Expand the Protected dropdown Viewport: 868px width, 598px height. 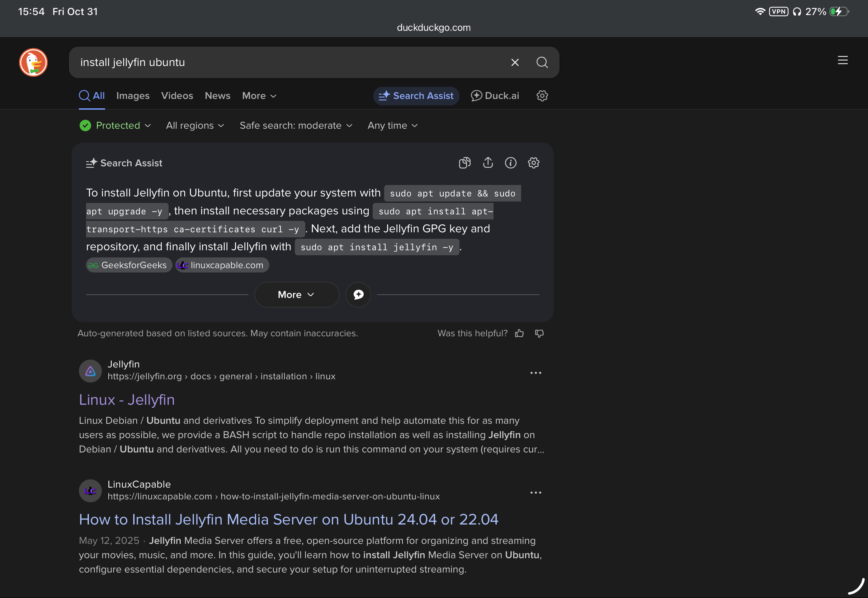tap(115, 125)
